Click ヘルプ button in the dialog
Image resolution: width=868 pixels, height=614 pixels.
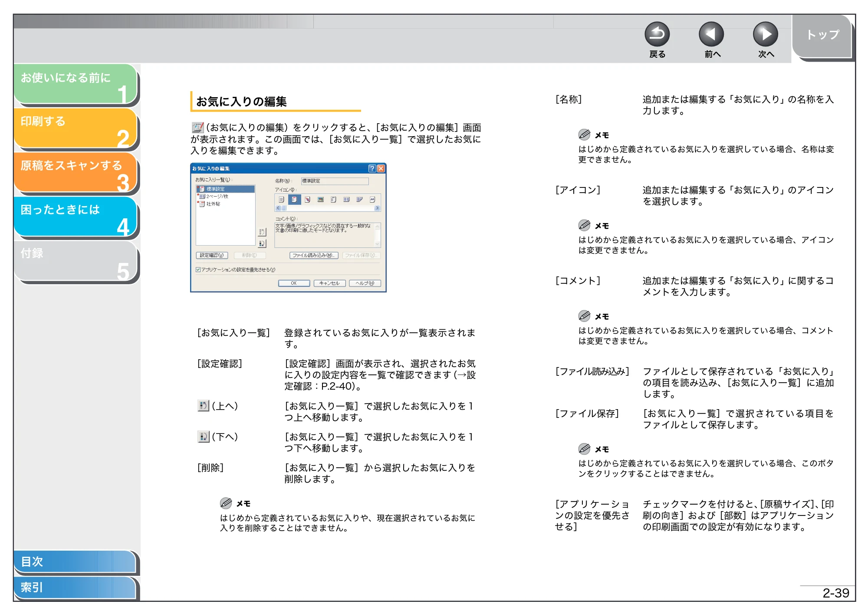365,283
